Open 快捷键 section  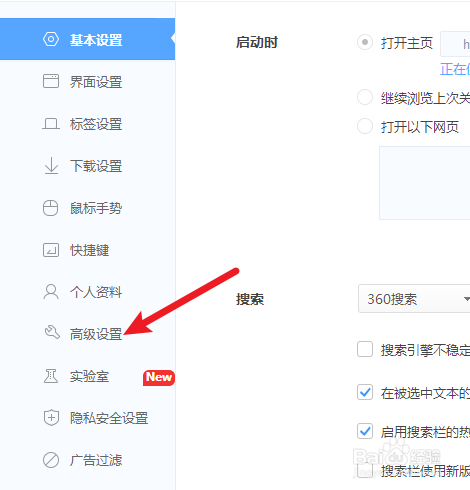pyautogui.click(x=87, y=250)
